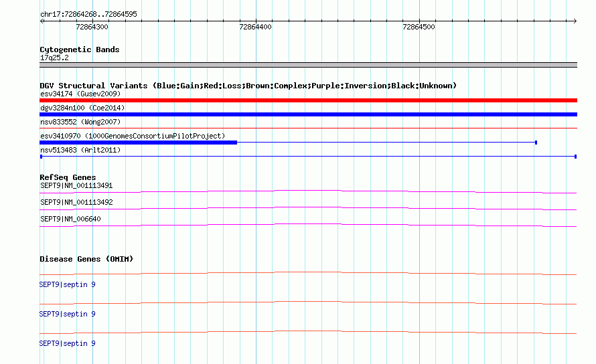This screenshot has width=596, height=364.
Task: Click the 72864400 ruler position
Action: (255, 27)
